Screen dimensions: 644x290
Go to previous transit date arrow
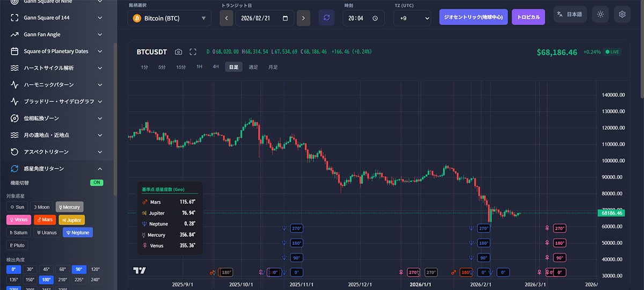tap(226, 18)
